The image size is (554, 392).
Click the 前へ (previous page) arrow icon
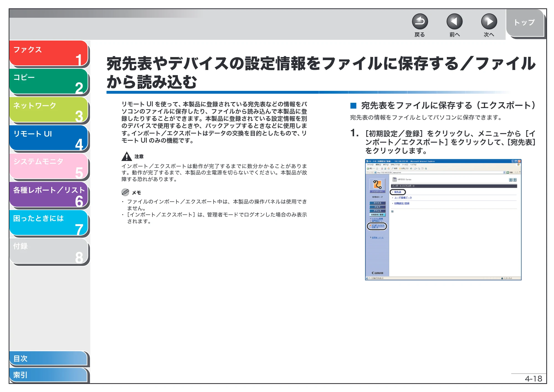[x=454, y=22]
